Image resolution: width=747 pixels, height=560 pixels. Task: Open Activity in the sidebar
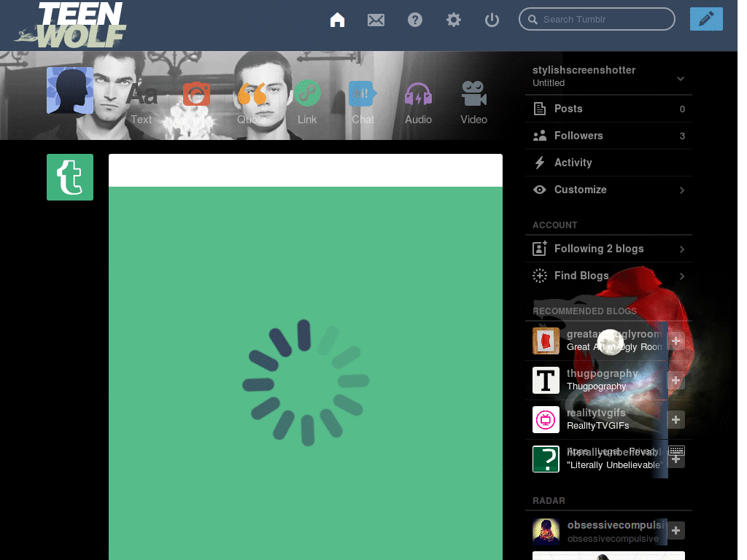point(608,163)
